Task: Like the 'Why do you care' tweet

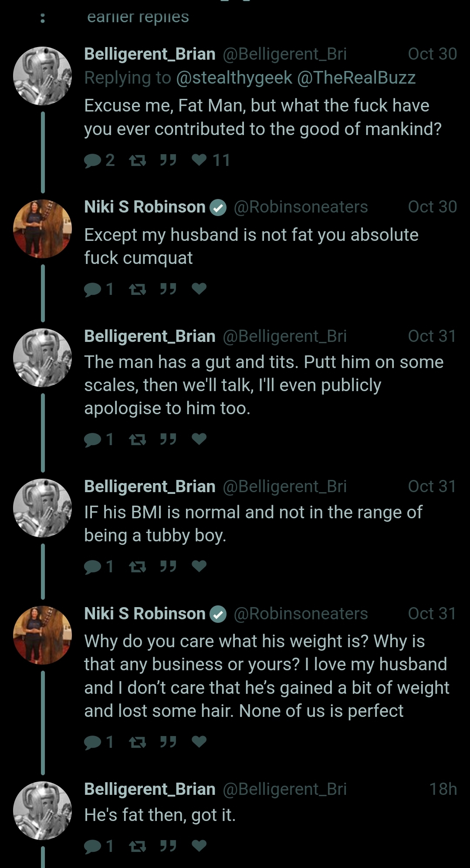Action: [x=199, y=741]
